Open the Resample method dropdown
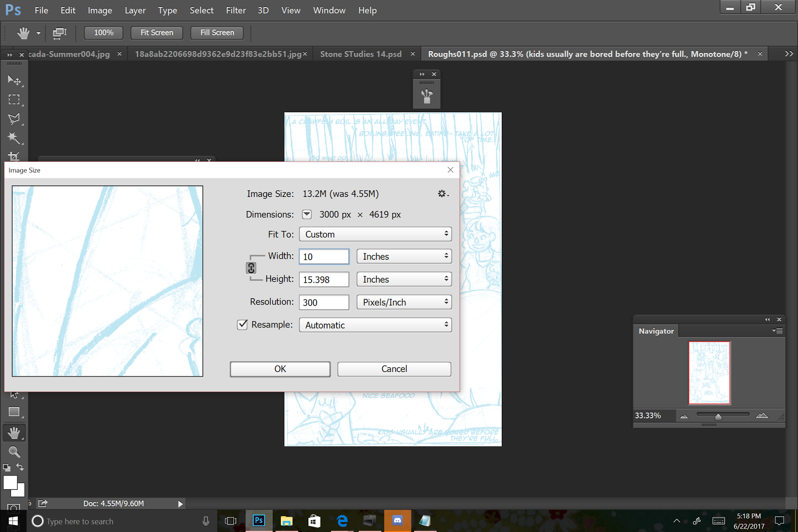This screenshot has width=798, height=532. (375, 325)
